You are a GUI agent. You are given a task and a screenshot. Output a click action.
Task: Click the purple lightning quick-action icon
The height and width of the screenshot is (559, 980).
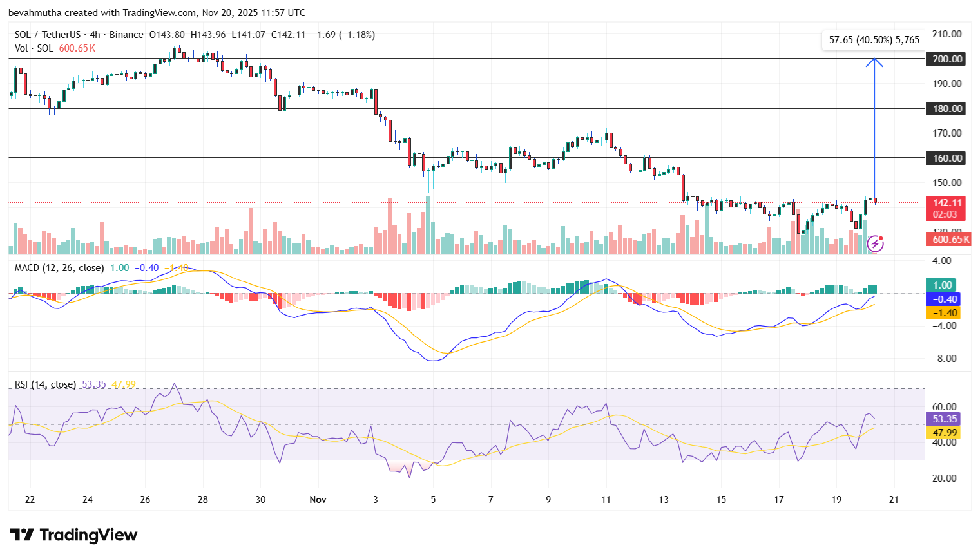click(875, 243)
